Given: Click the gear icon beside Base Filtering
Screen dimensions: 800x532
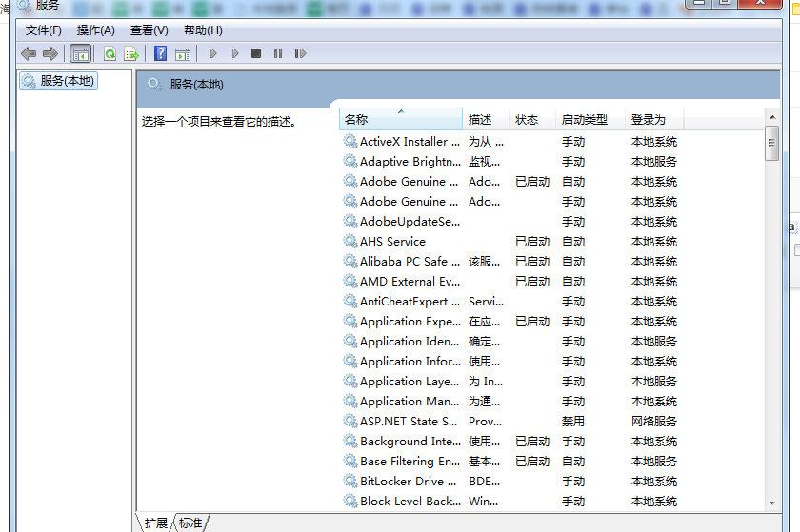Looking at the screenshot, I should (x=350, y=462).
